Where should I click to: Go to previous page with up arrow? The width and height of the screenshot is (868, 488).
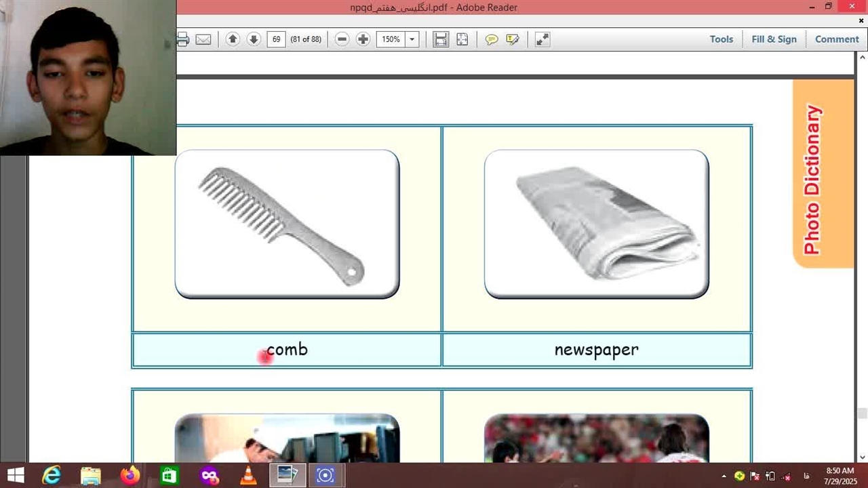pyautogui.click(x=233, y=39)
